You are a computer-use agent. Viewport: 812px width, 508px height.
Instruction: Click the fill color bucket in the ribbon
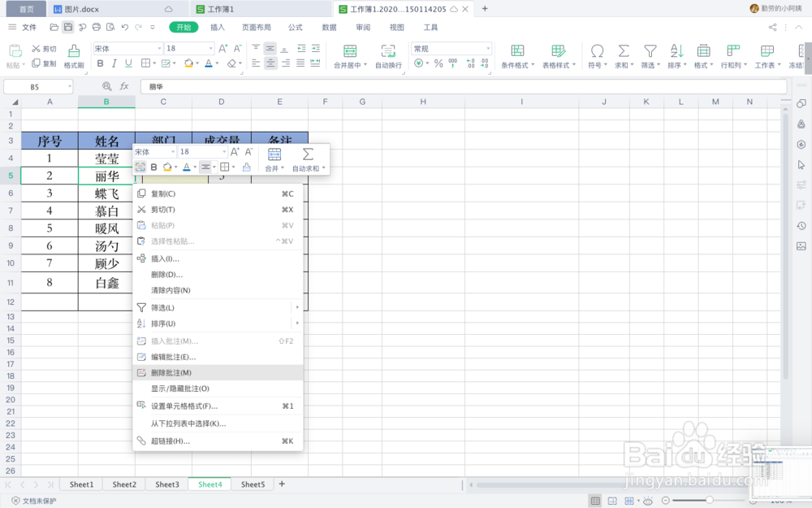point(188,63)
